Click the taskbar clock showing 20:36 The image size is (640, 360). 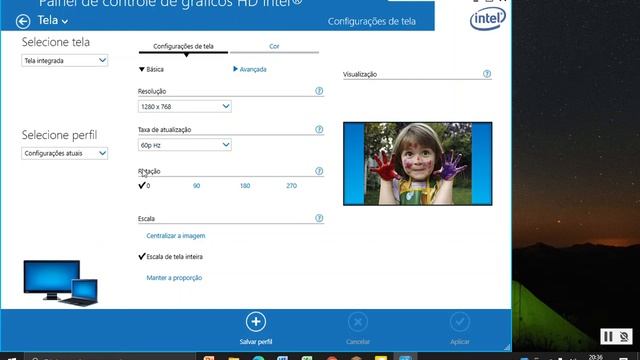tap(596, 357)
